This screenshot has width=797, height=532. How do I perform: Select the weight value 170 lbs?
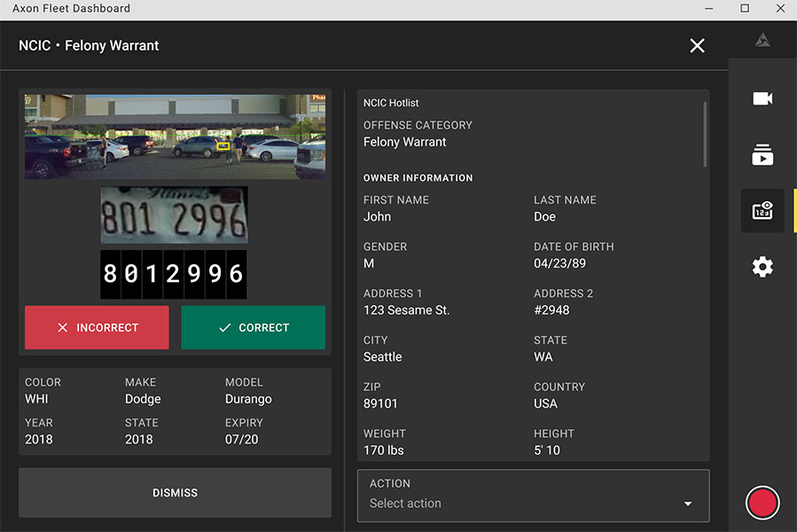[383, 450]
